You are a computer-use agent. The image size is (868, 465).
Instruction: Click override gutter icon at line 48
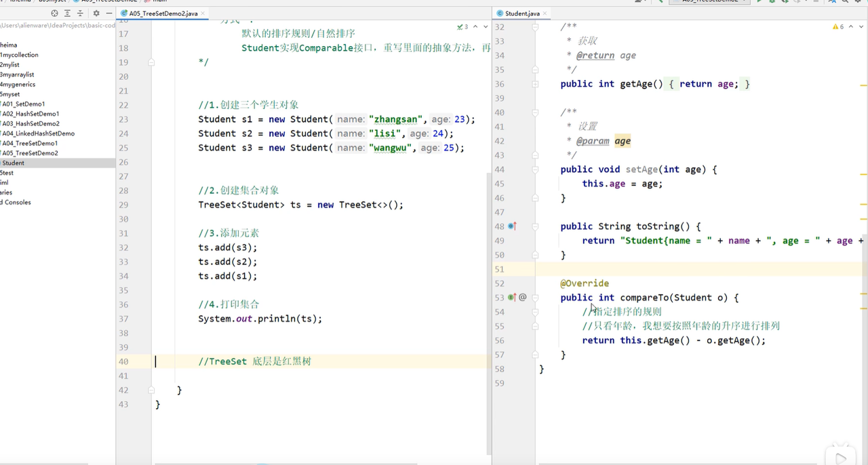(513, 226)
